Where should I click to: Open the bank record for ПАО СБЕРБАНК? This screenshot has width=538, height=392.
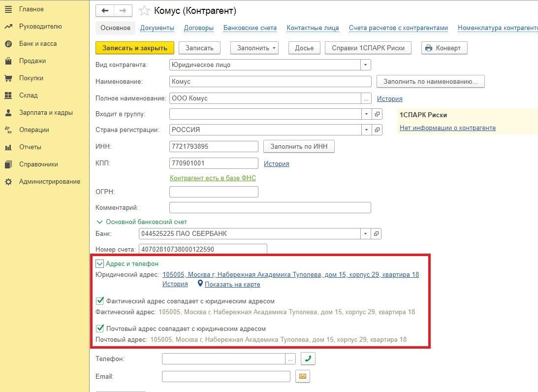376,233
